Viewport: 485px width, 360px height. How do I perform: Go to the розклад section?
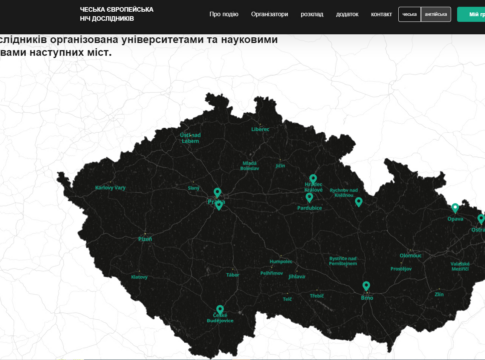312,14
